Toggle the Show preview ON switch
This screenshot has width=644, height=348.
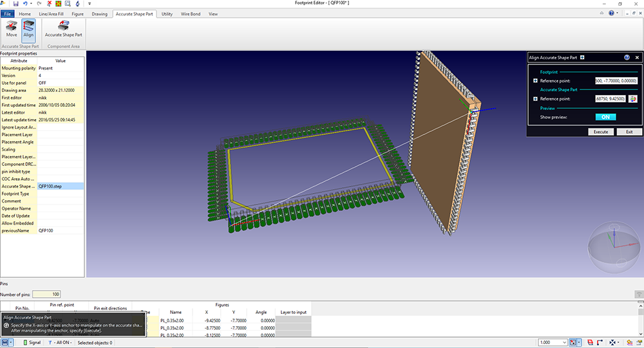[605, 117]
